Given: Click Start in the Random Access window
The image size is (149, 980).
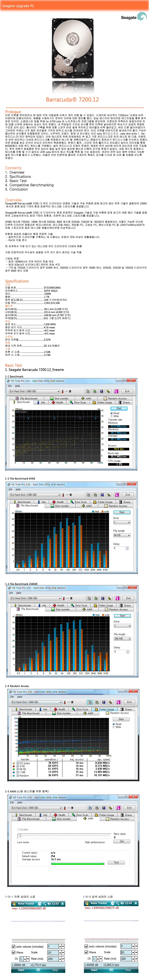Looking at the screenshot, I should pyautogui.click(x=121, y=719).
